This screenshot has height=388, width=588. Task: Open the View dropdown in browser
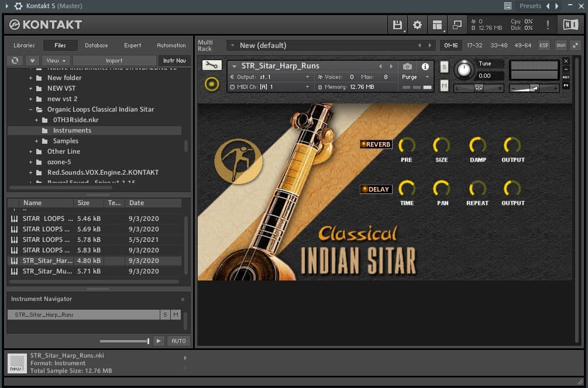click(56, 60)
